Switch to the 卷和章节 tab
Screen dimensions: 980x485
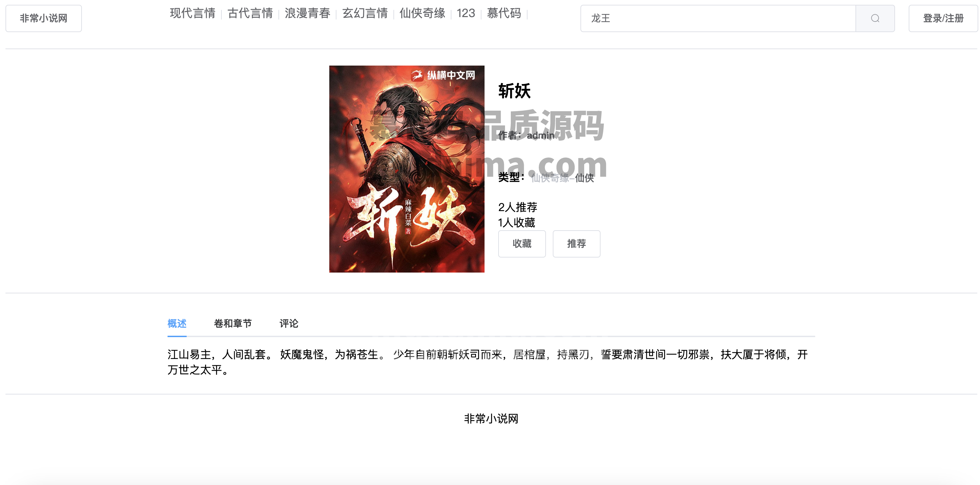(x=232, y=323)
